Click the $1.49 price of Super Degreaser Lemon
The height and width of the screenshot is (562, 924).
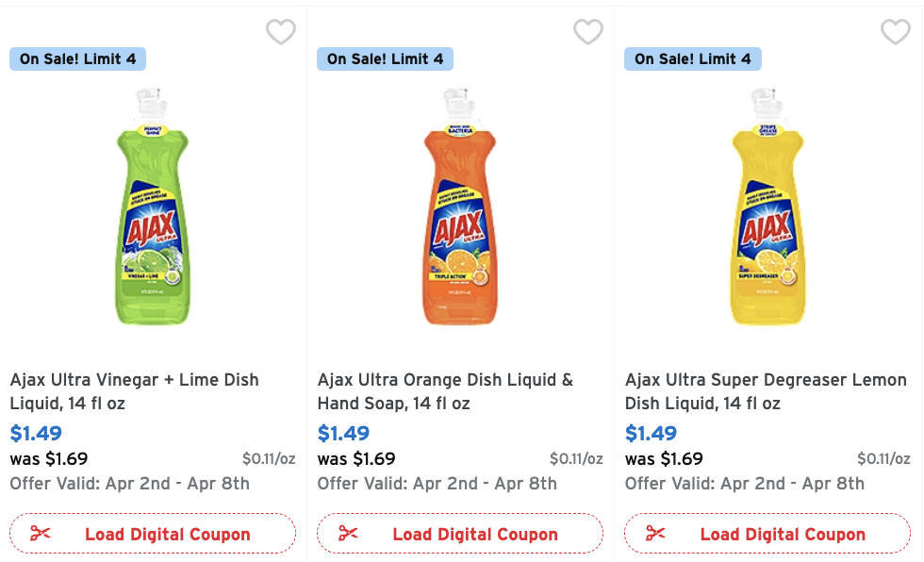pyautogui.click(x=651, y=434)
